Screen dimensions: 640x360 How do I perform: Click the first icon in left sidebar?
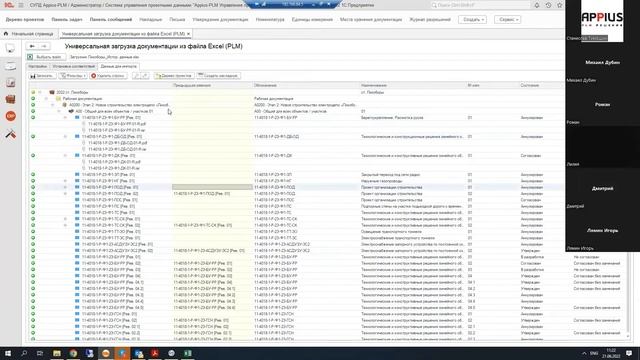point(11,49)
